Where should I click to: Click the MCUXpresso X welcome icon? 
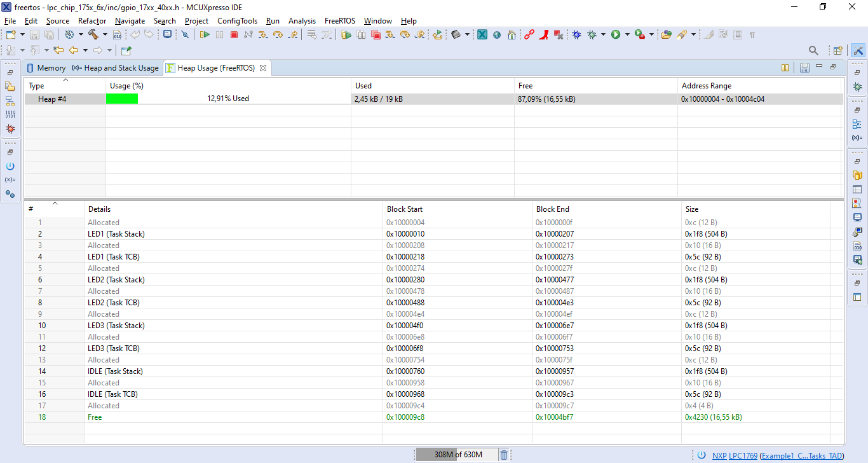click(x=482, y=34)
